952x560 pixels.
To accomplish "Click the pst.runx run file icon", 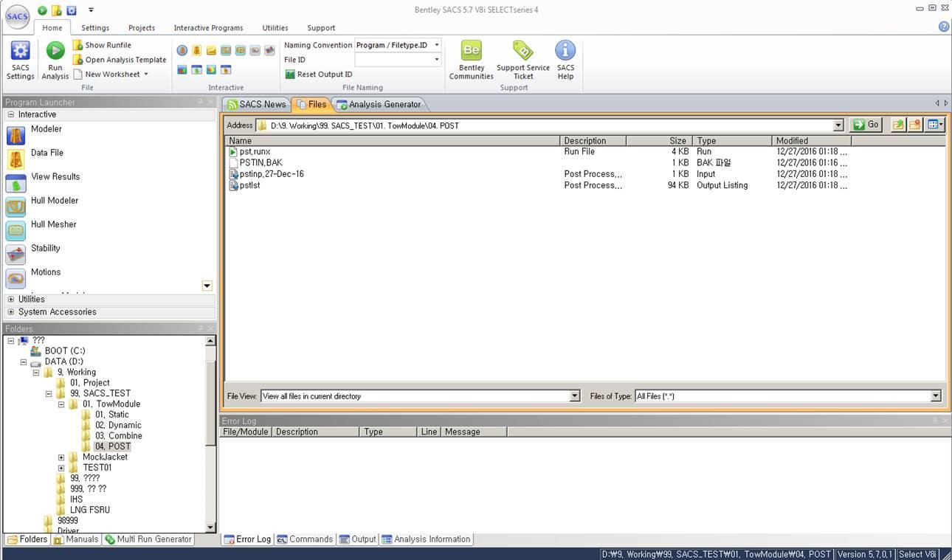I will click(233, 152).
